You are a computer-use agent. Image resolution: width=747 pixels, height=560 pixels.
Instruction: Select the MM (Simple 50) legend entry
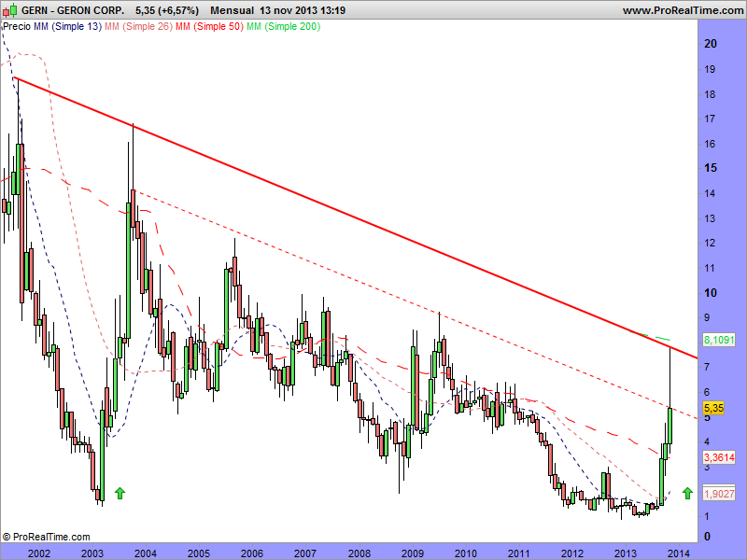209,26
